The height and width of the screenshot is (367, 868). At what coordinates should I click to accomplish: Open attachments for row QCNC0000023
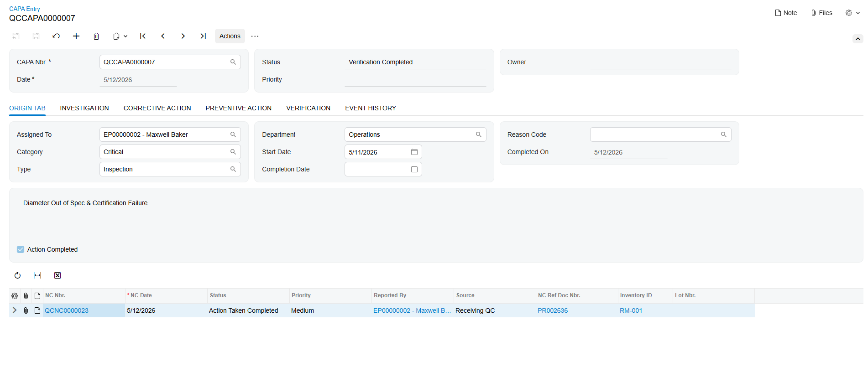point(26,310)
